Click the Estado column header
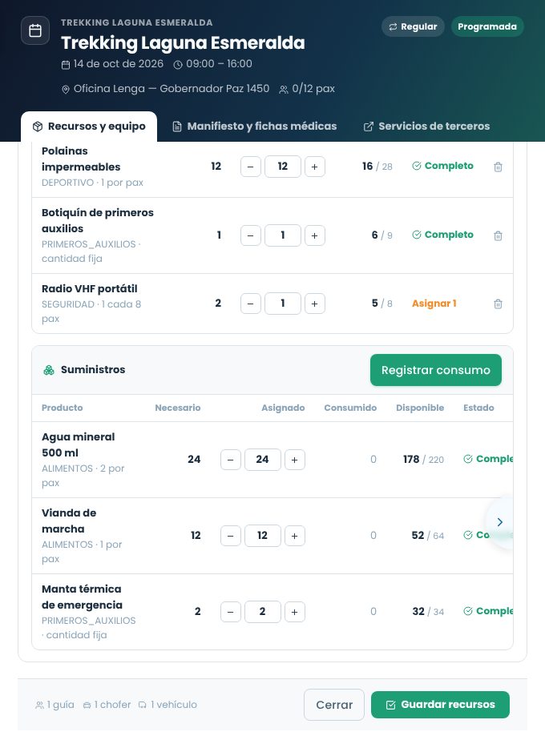 tap(478, 408)
